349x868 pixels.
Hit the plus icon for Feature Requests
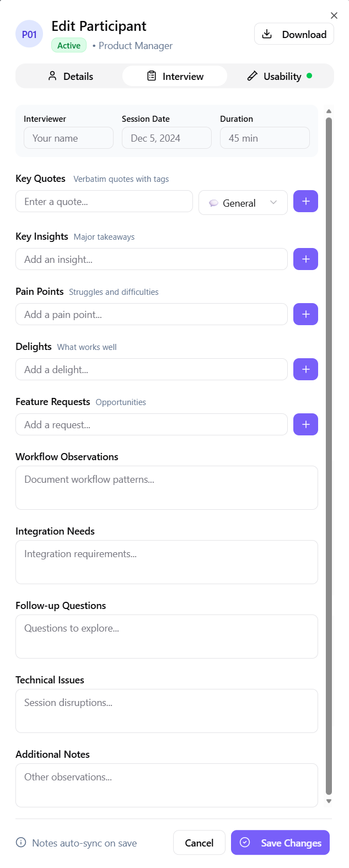coord(305,424)
